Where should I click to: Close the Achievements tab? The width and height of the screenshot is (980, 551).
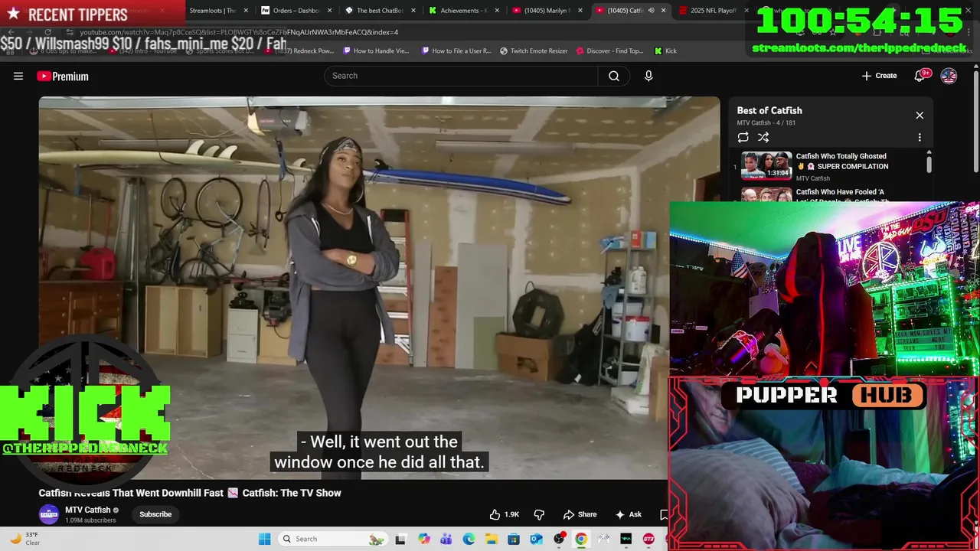[x=497, y=11]
